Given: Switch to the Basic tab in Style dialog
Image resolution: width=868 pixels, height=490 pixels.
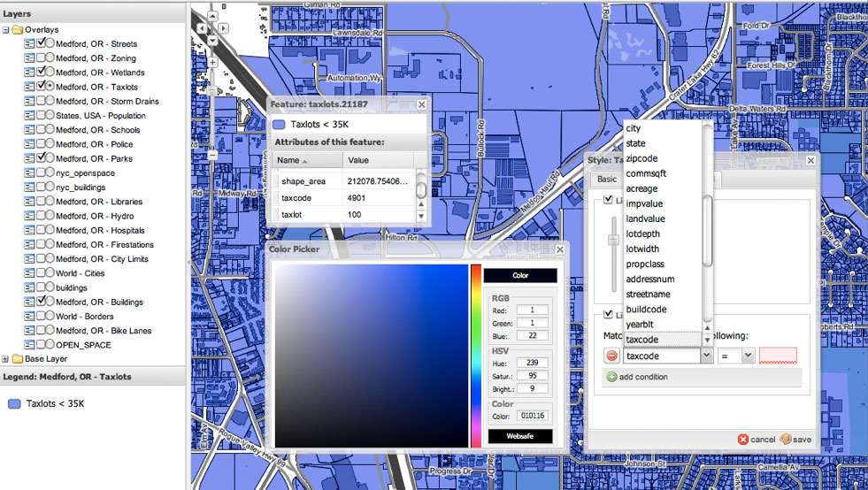Looking at the screenshot, I should (607, 179).
